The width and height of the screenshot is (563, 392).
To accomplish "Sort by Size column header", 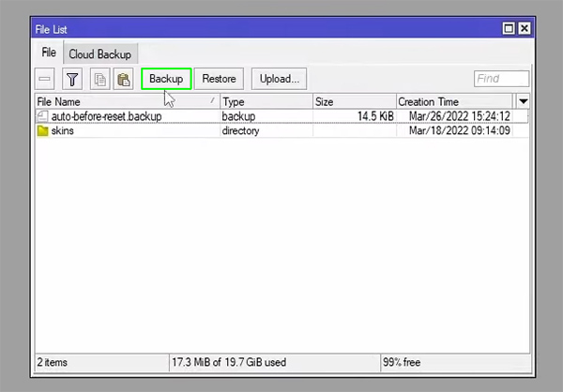I will 354,101.
